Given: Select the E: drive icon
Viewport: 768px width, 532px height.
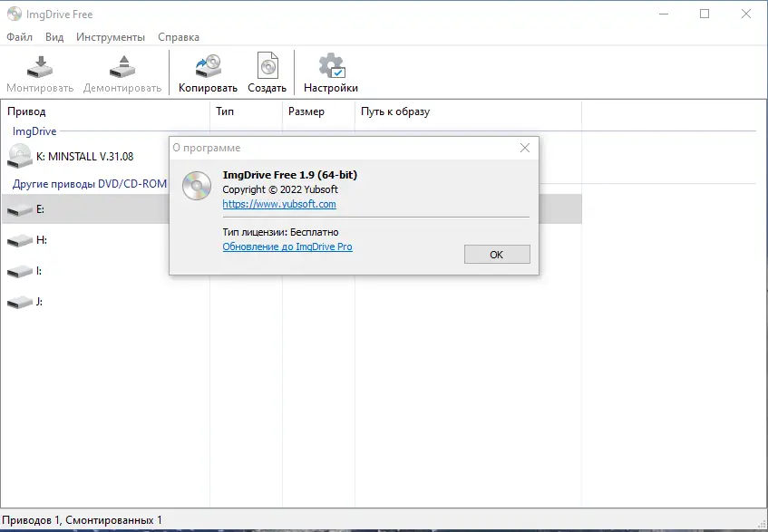Looking at the screenshot, I should pyautogui.click(x=20, y=210).
